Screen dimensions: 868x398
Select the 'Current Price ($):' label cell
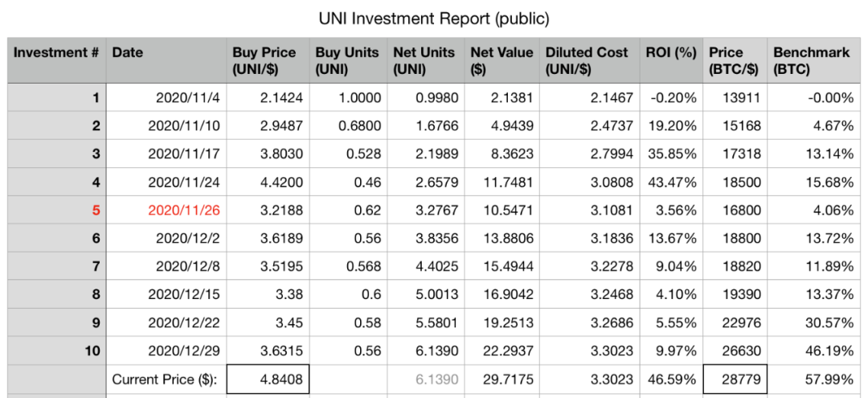click(x=166, y=379)
